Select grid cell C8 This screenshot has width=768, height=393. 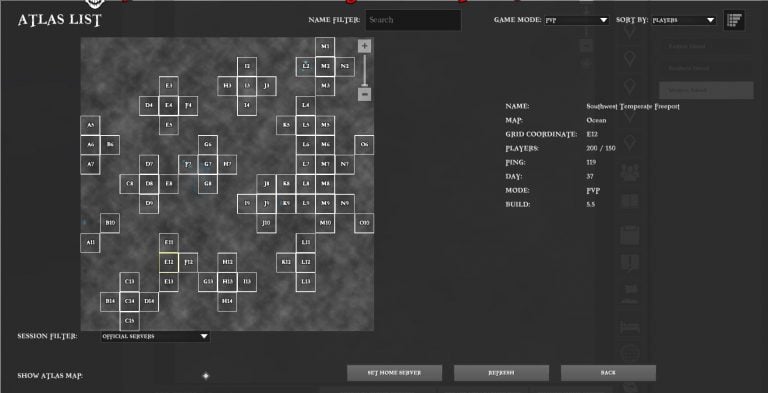coord(129,184)
